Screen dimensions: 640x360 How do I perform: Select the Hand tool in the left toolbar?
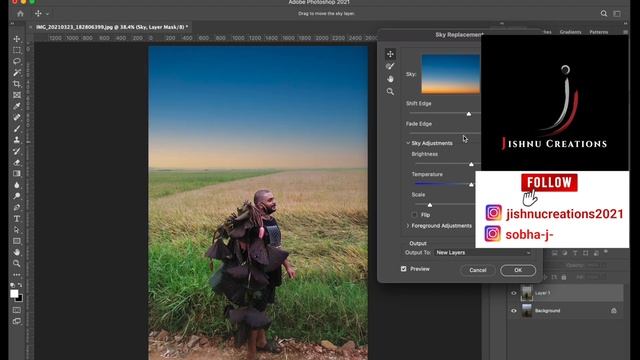pos(17,252)
